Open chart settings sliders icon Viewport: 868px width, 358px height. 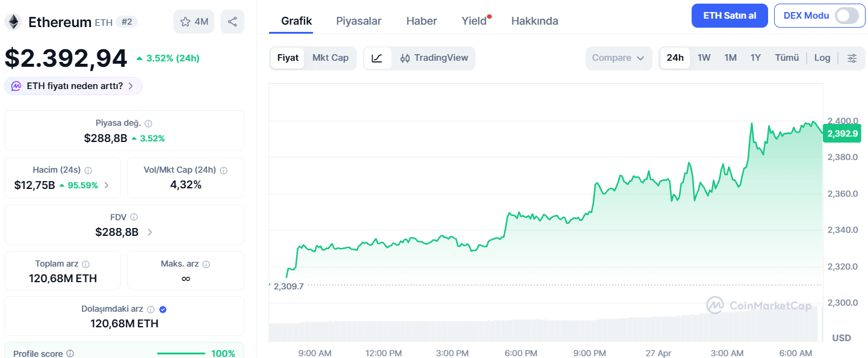point(852,58)
